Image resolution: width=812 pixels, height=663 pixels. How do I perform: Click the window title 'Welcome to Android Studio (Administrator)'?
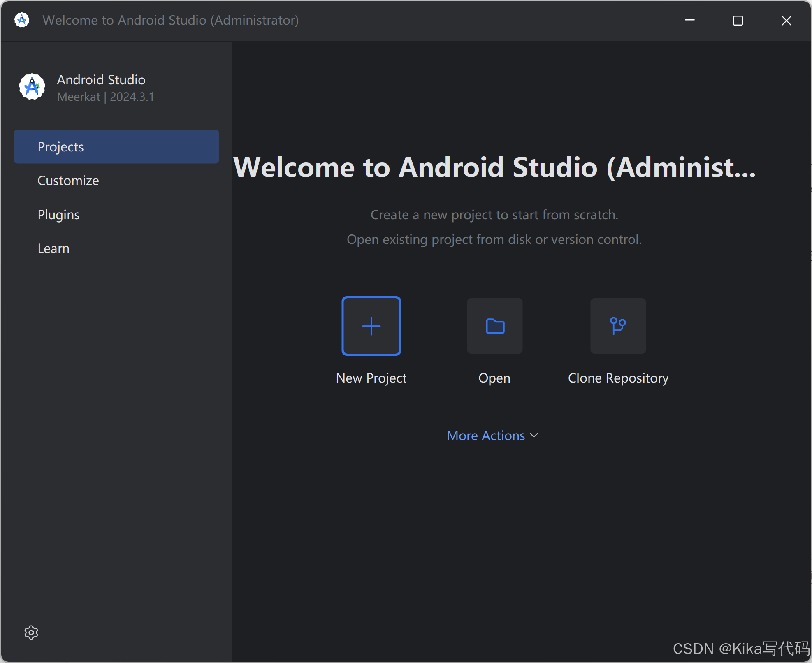tap(171, 20)
